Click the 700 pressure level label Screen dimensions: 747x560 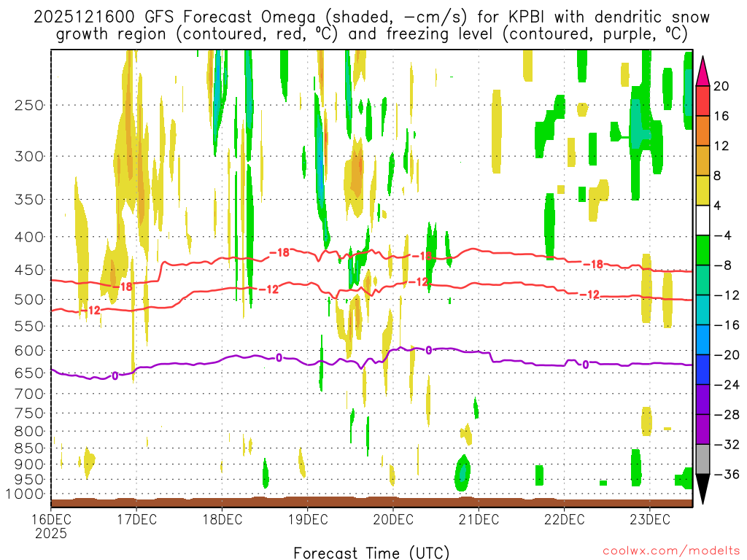[29, 394]
